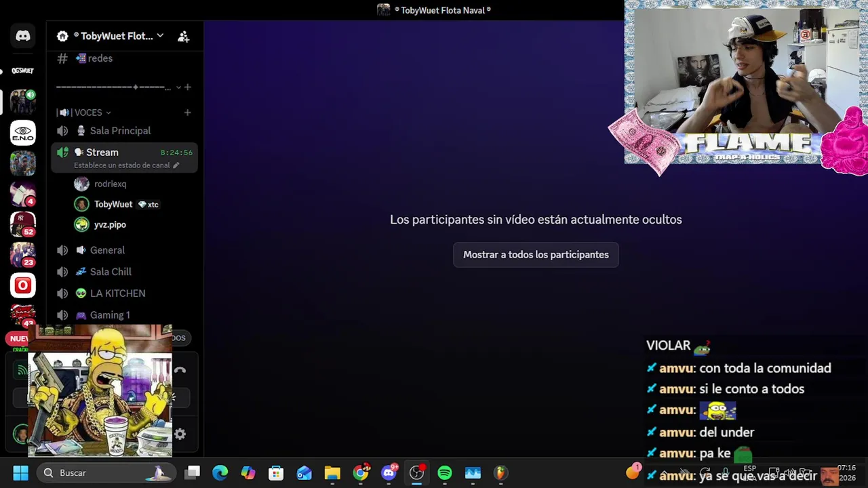Click Mostrar a todos los participantes button

pyautogui.click(x=536, y=255)
